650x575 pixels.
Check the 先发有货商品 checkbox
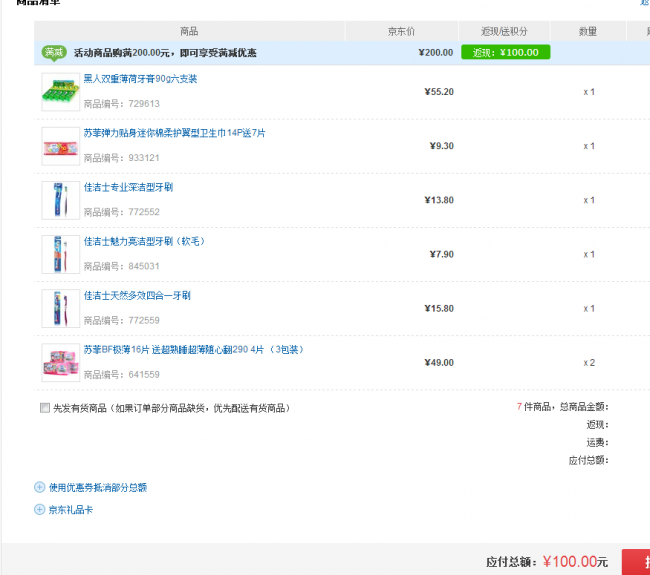tap(45, 408)
